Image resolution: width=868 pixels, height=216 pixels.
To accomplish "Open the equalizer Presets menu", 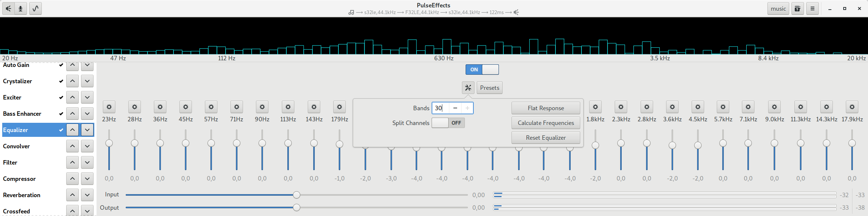I will pyautogui.click(x=490, y=88).
